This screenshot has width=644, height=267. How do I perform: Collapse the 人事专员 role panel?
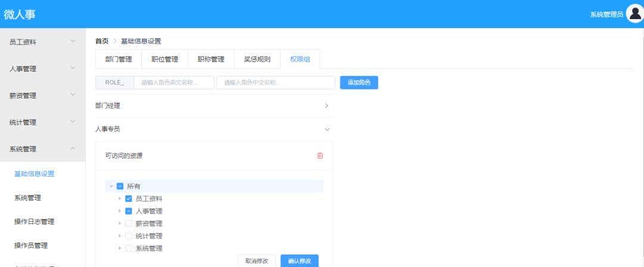tap(214, 129)
